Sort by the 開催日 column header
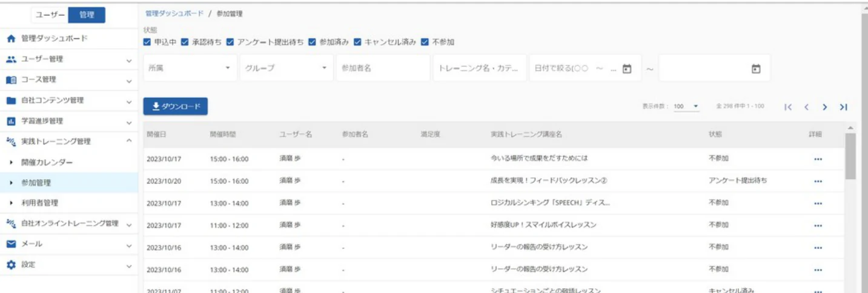868x293 pixels. [x=156, y=134]
